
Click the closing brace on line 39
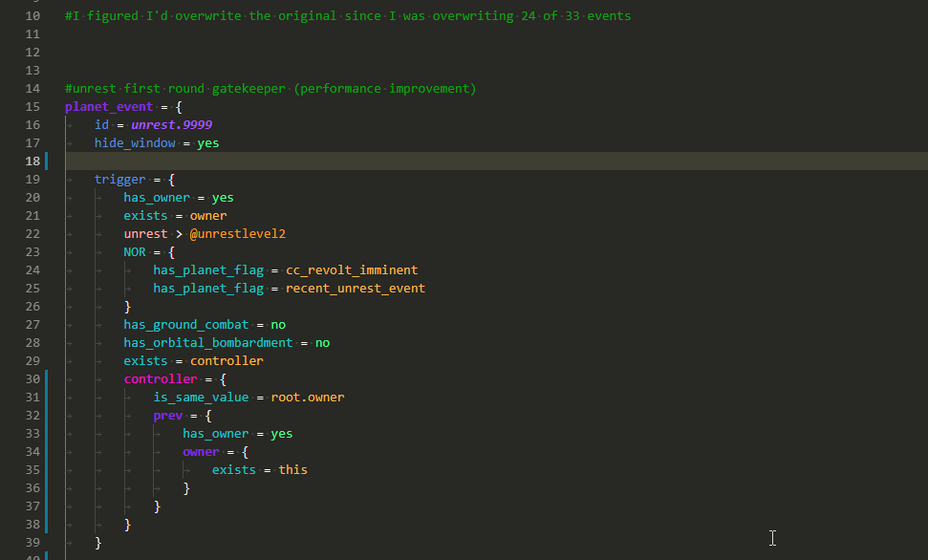tap(98, 543)
